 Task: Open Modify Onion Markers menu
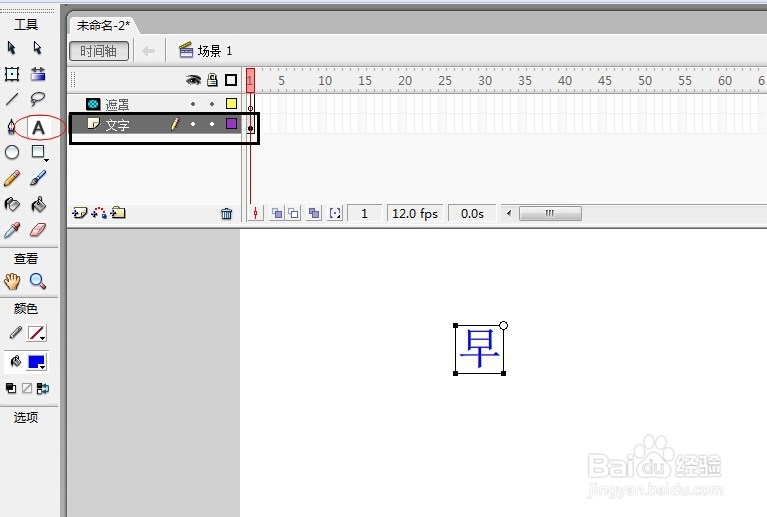pos(335,213)
